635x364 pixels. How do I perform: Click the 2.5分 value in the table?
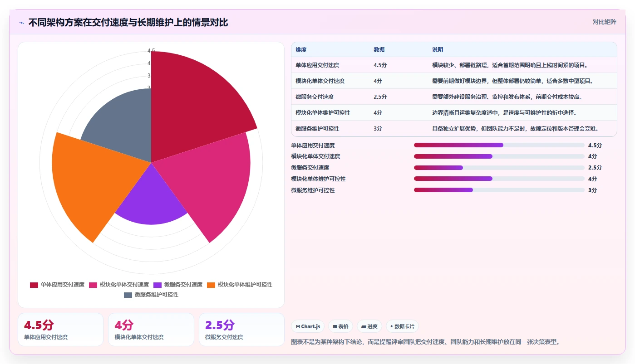tap(380, 97)
